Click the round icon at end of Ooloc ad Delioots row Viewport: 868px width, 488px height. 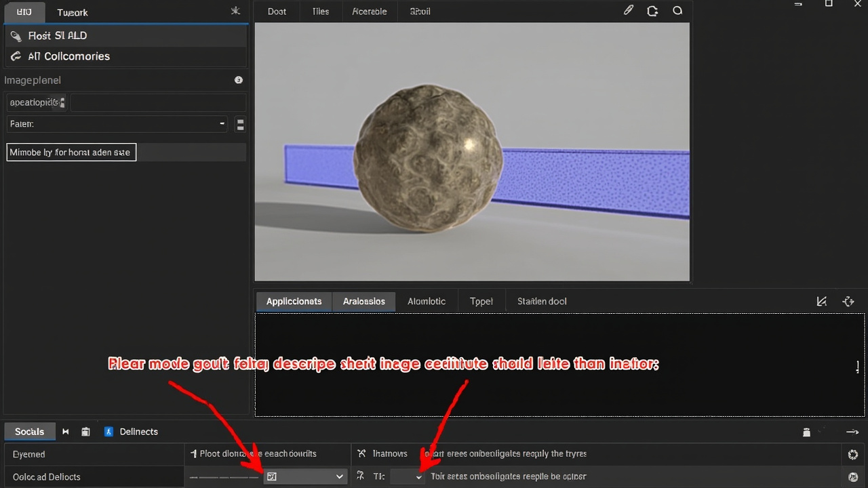853,476
